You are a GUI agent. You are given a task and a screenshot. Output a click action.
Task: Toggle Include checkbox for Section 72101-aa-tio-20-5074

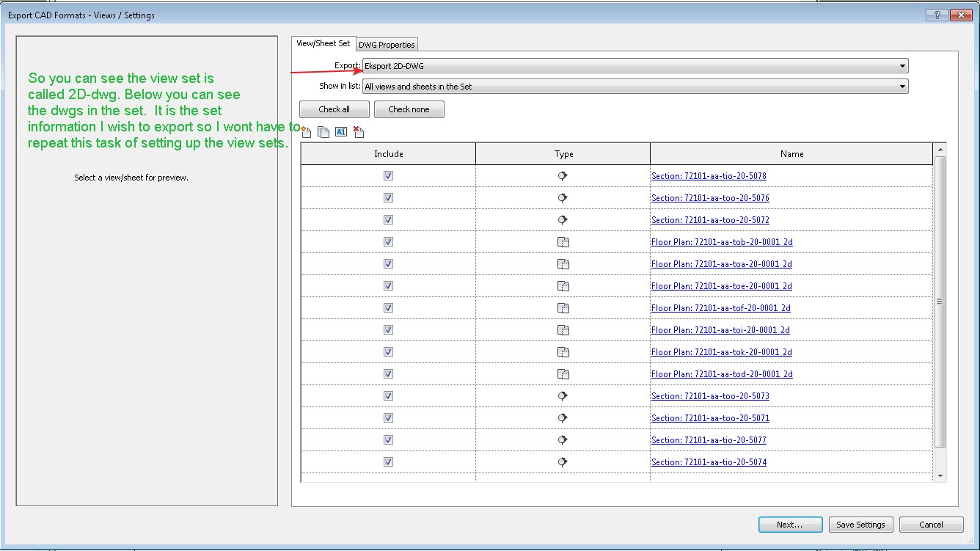(x=388, y=462)
